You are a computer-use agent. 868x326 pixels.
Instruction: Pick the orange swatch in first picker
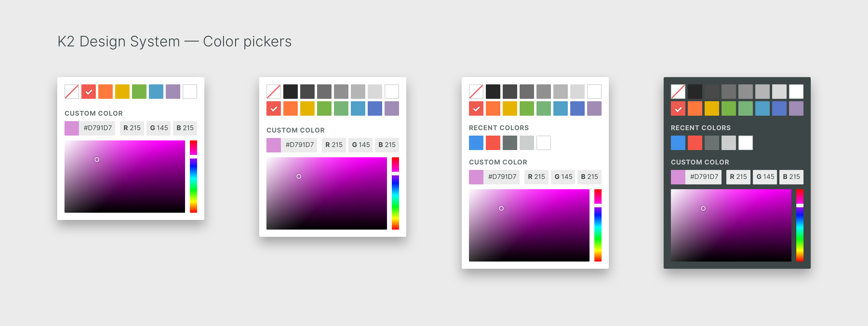tap(105, 92)
